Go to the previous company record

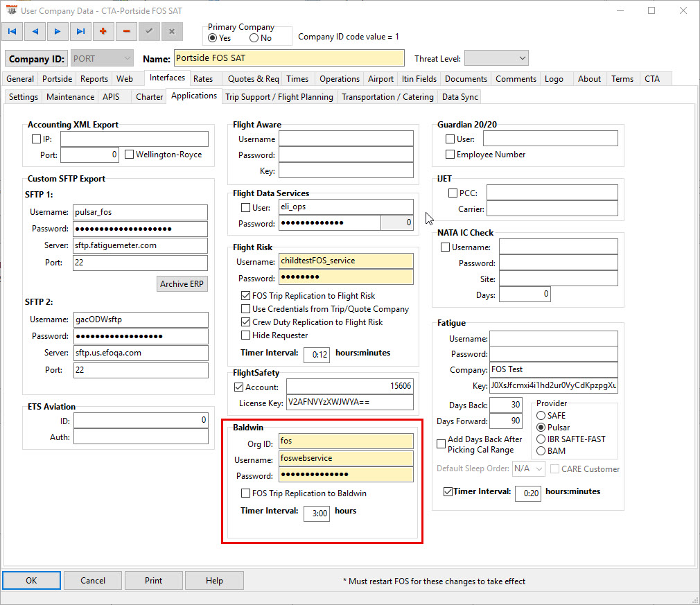[x=35, y=31]
